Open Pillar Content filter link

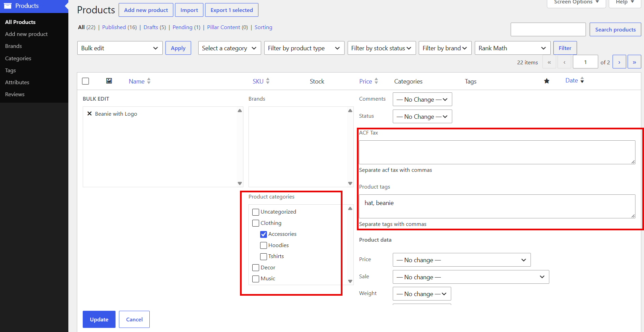click(x=224, y=27)
